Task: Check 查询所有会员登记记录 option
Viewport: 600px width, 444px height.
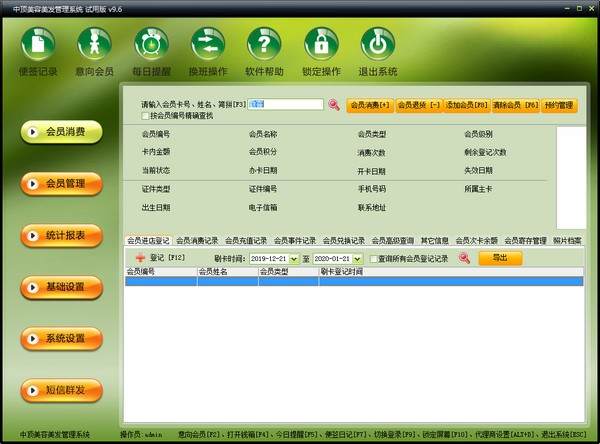Action: tap(373, 258)
